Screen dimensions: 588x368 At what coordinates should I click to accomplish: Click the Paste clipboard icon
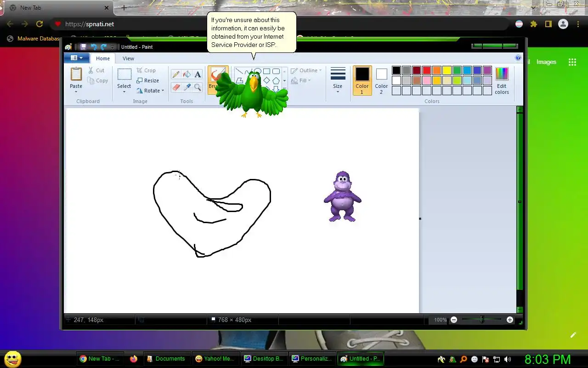point(76,74)
